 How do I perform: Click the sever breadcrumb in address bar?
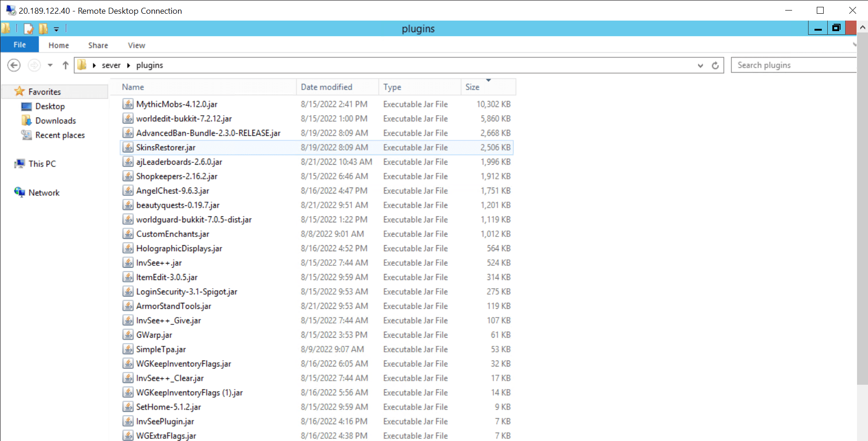[x=111, y=65]
